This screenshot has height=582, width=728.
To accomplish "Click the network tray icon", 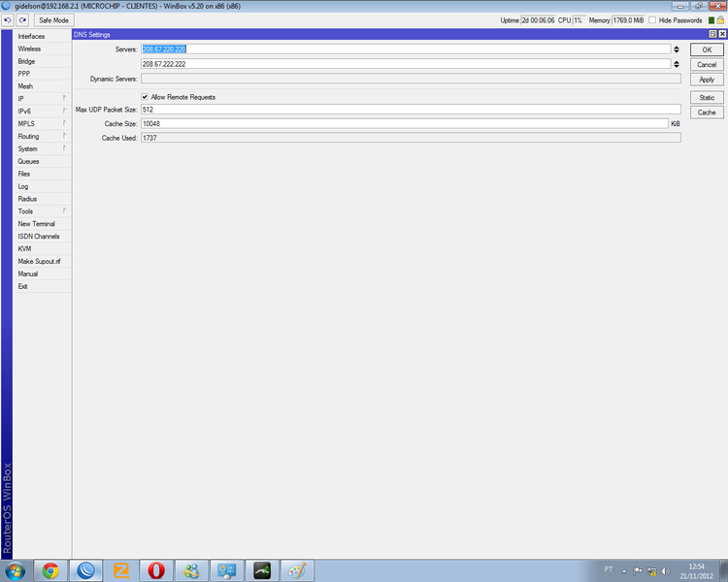I will [x=651, y=571].
